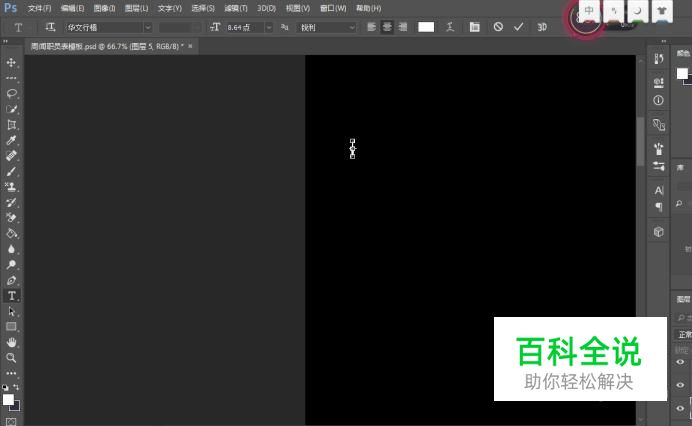The image size is (692, 426).
Task: Select the Rectangle shape tool
Action: [11, 327]
